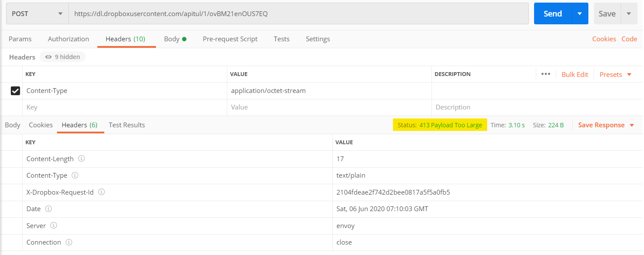Click the Send button
The width and height of the screenshot is (644, 255).
point(552,13)
